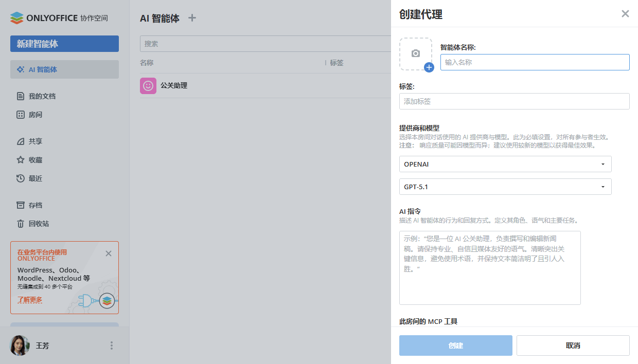This screenshot has width=638, height=364.
Task: Open 我的文档 from the sidebar
Action: [22, 96]
